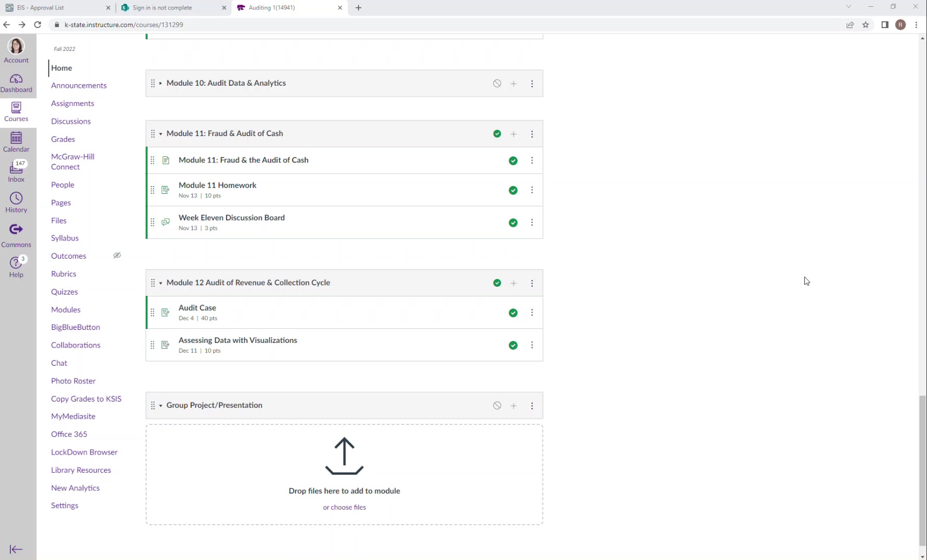Click the Help icon in sidebar
Image resolution: width=927 pixels, height=560 pixels.
(x=16, y=267)
